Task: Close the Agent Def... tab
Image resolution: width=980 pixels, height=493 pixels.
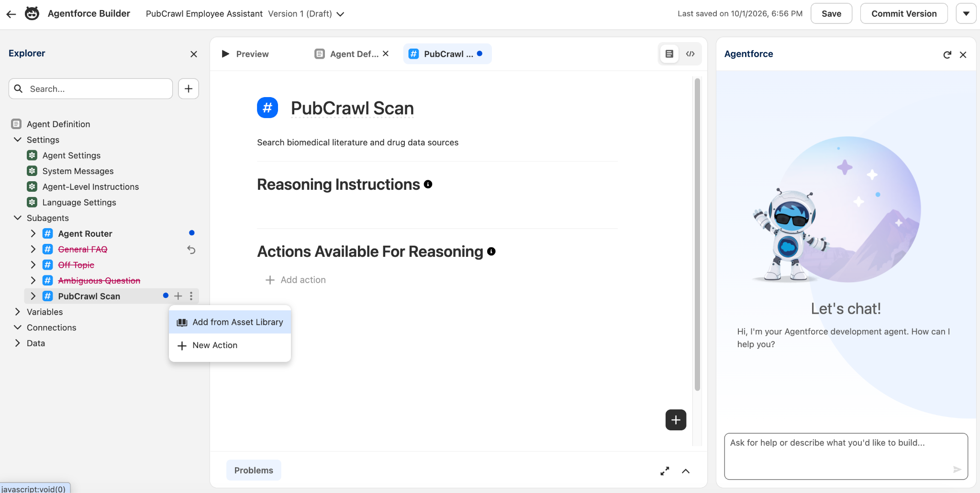Action: pyautogui.click(x=386, y=54)
